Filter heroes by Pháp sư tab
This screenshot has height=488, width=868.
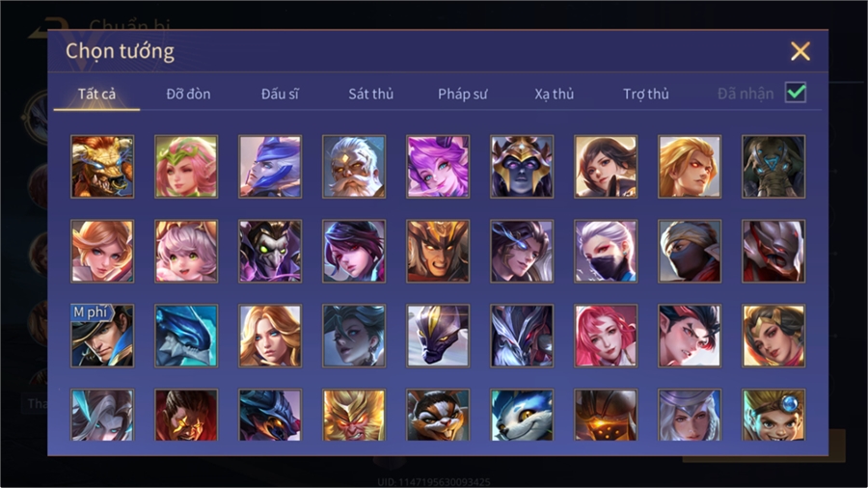463,95
